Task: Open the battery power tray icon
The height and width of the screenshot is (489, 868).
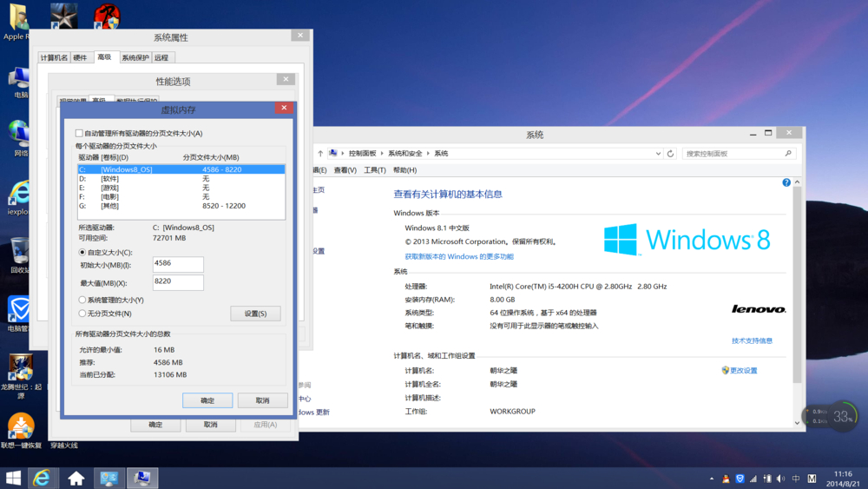Action: coord(767,479)
